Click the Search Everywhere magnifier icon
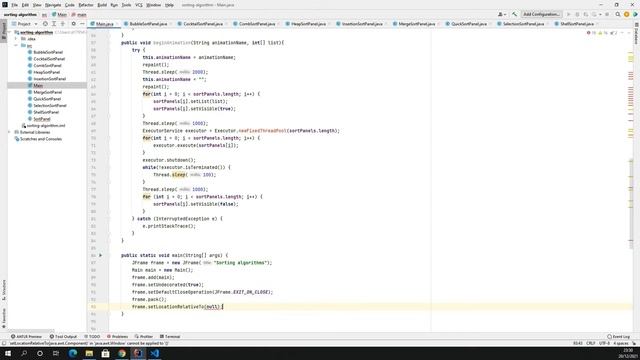Viewport: 640px width, 360px height. coord(618,14)
